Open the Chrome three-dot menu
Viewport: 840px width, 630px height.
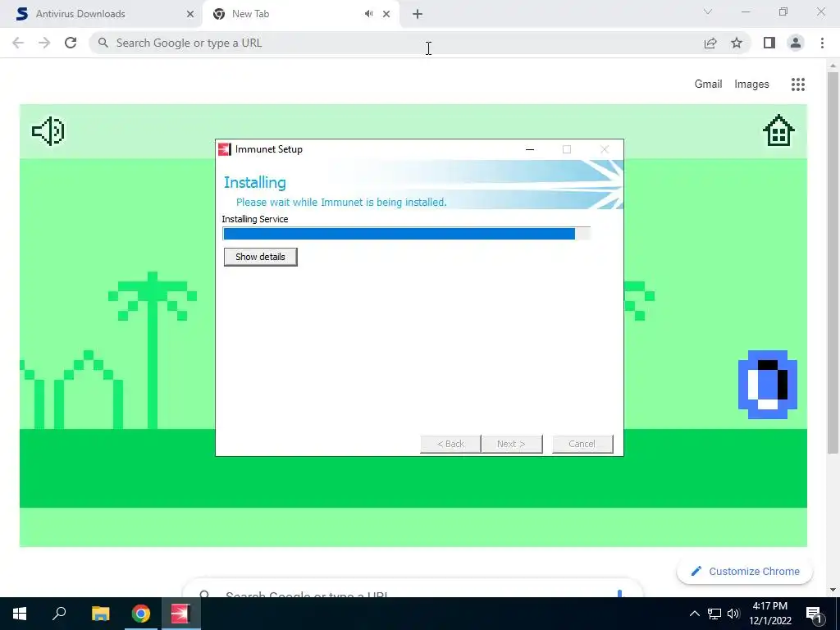822,43
